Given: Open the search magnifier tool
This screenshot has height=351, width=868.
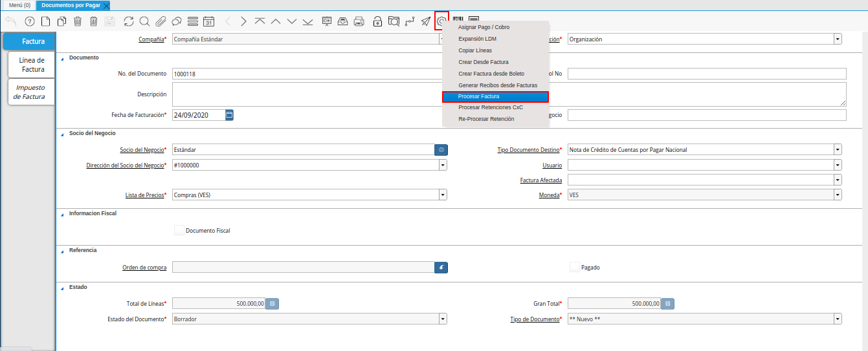Looking at the screenshot, I should tap(144, 21).
